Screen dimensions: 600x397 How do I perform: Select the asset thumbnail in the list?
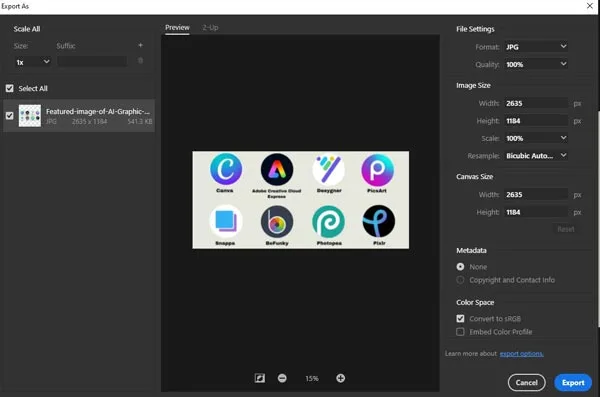coord(30,116)
